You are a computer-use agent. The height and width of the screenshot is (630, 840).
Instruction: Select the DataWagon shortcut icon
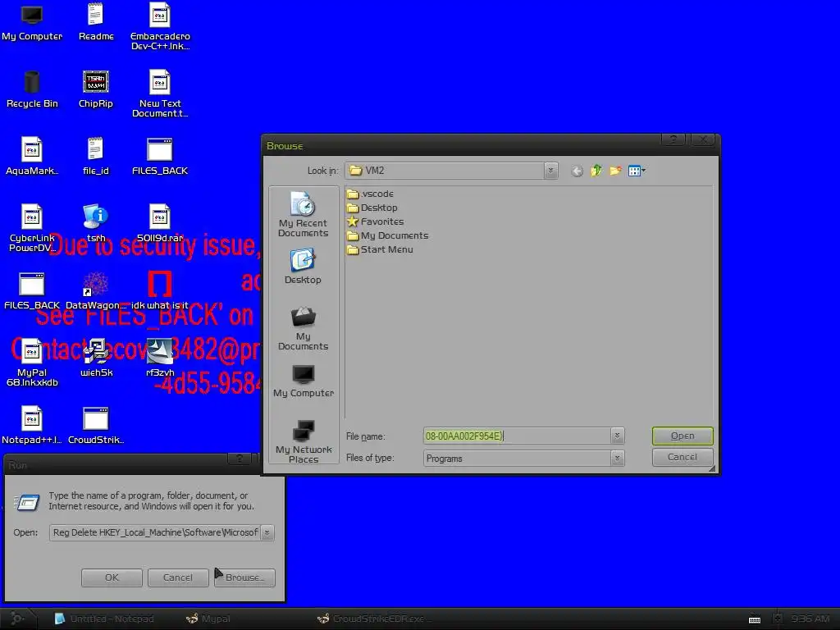[95, 292]
